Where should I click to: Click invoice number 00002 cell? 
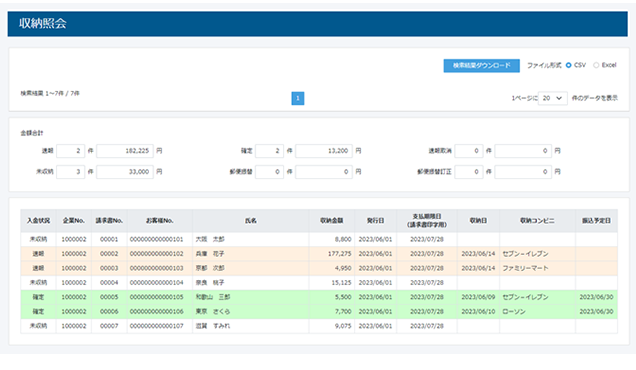click(x=109, y=254)
